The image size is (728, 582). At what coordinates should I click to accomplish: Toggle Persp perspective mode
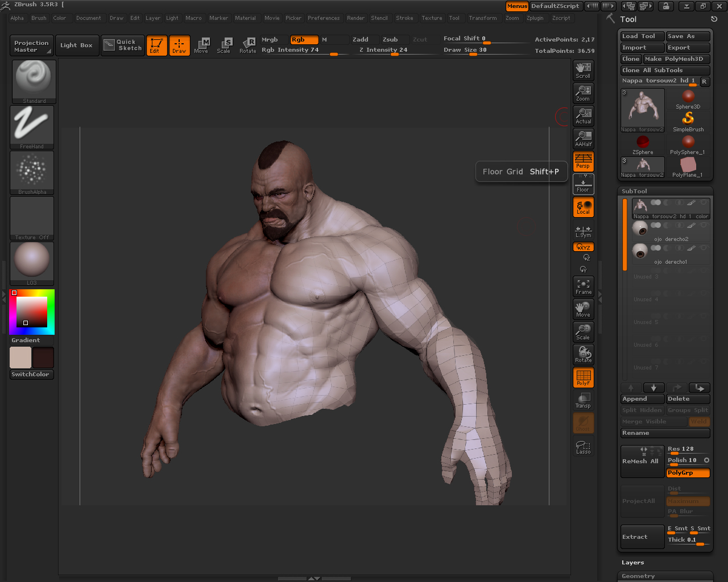click(x=584, y=161)
